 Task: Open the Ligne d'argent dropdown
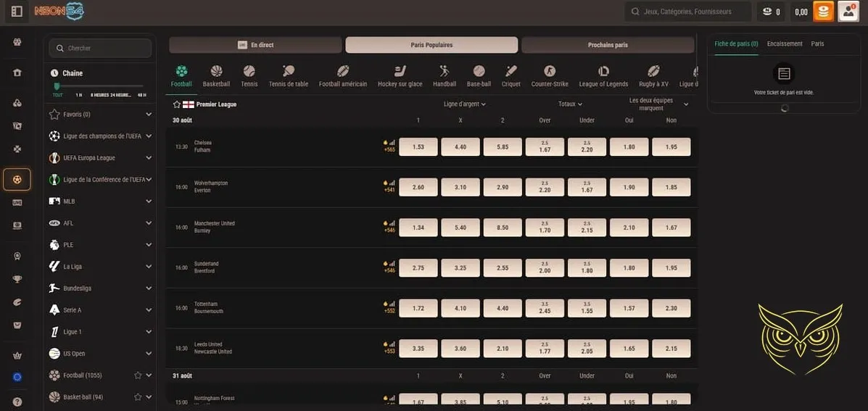[x=464, y=104]
